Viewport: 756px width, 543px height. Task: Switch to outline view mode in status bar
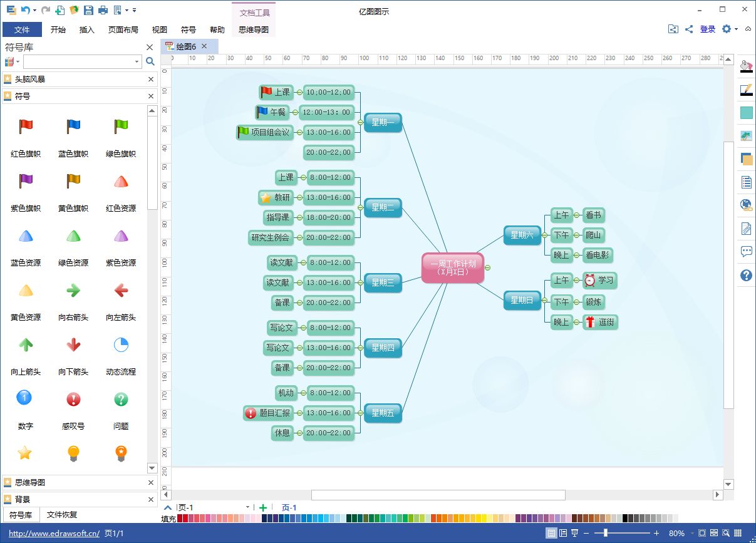(563, 533)
